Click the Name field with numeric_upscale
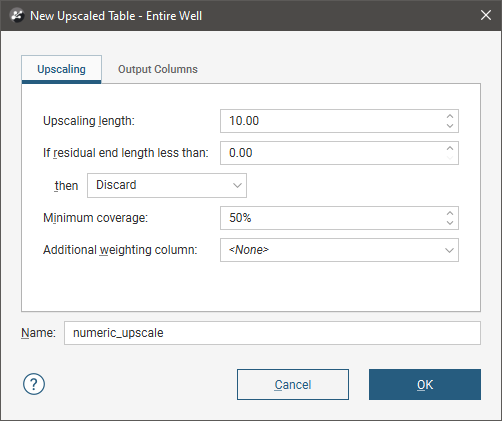This screenshot has width=502, height=421. (x=272, y=333)
